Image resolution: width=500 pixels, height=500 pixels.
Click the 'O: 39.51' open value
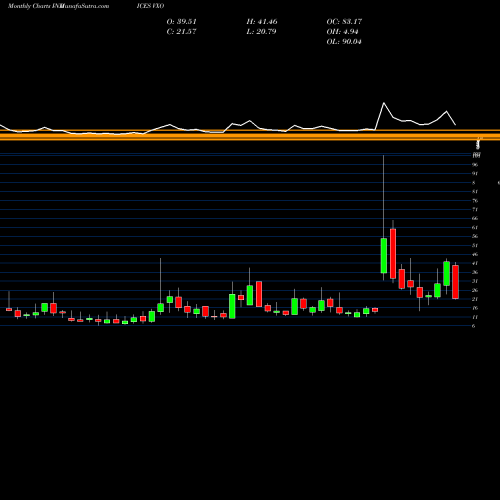coord(181,22)
